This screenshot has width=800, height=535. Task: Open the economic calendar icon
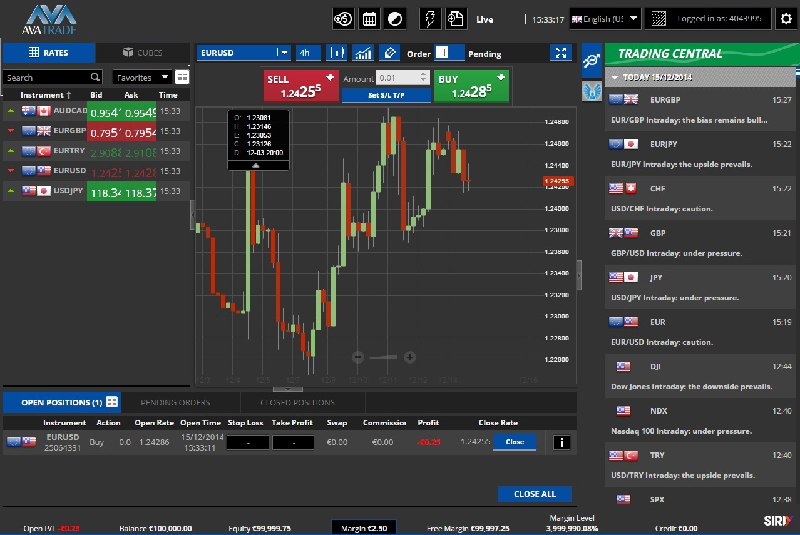coord(369,19)
